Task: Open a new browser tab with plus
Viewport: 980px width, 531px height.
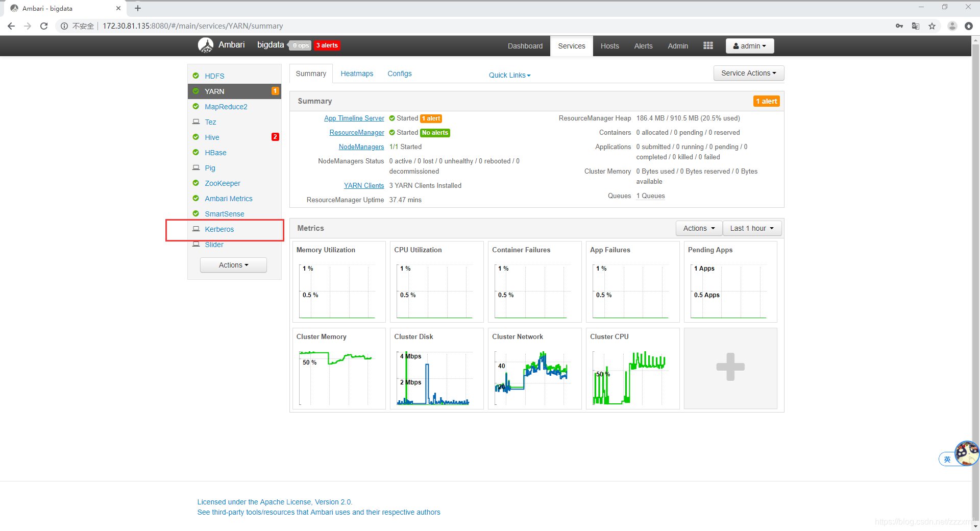Action: tap(138, 8)
